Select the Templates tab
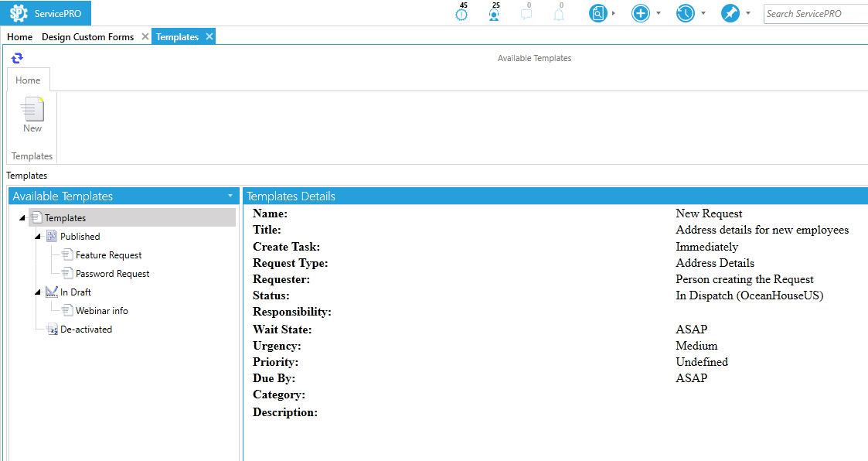Viewport: 868px width, 461px height. (177, 36)
